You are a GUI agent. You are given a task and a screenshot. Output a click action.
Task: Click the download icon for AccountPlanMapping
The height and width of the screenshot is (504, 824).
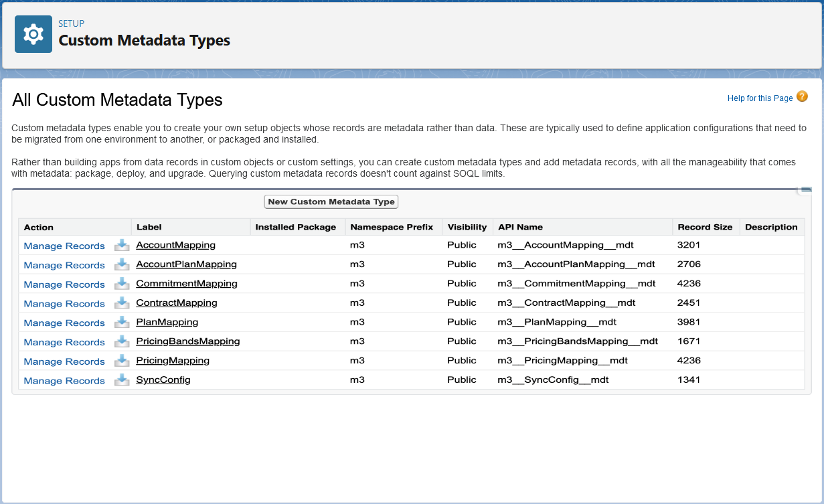click(122, 264)
